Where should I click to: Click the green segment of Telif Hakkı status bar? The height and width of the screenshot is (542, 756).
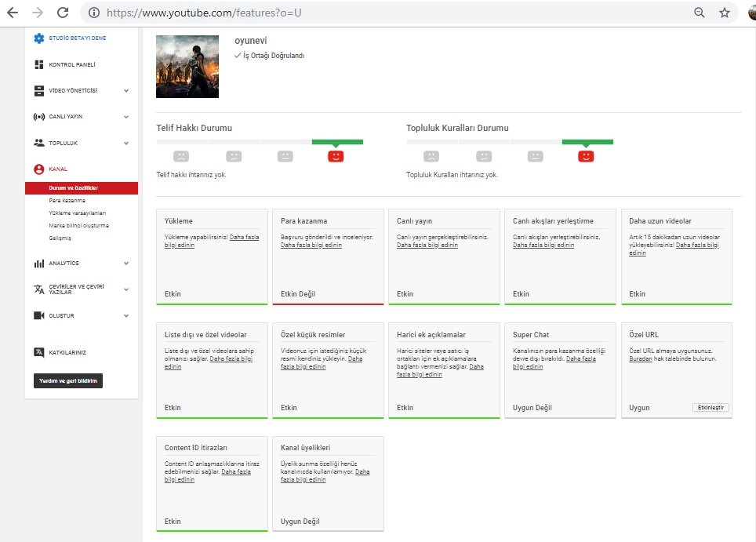tap(337, 142)
